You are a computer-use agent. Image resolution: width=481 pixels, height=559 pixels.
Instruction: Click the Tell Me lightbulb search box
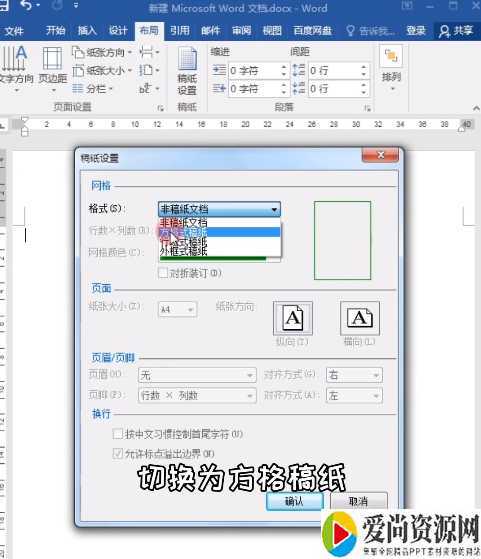pyautogui.click(x=370, y=31)
